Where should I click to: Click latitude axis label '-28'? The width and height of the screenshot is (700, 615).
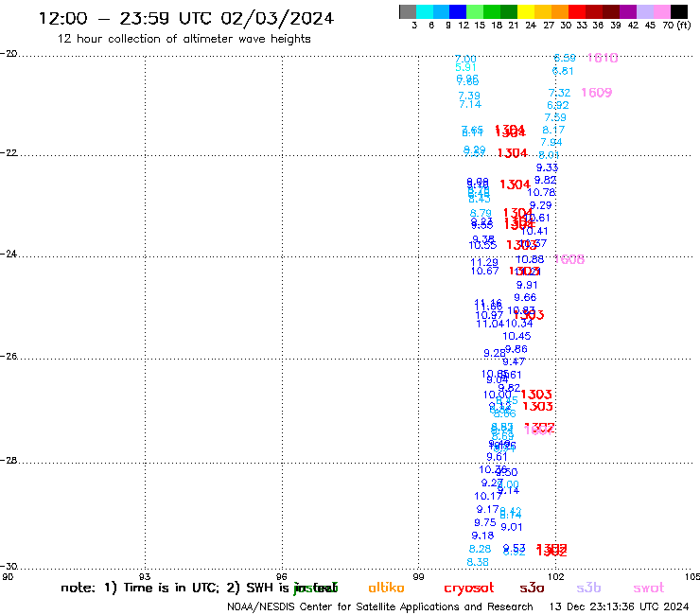(9, 460)
